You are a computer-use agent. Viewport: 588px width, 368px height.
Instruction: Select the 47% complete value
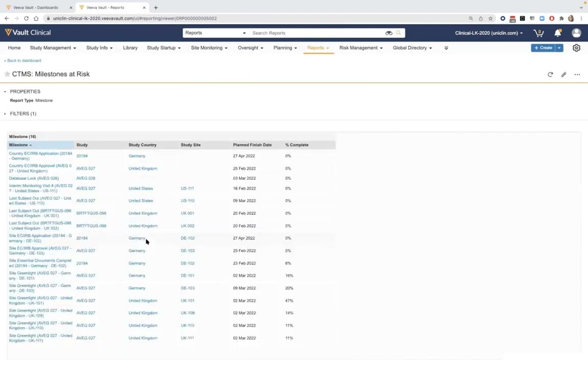tap(289, 301)
